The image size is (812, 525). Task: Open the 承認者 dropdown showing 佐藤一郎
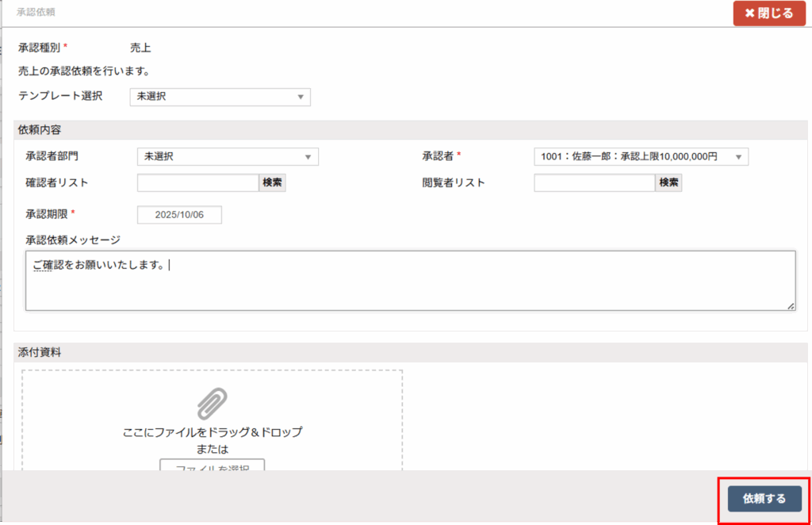point(641,157)
